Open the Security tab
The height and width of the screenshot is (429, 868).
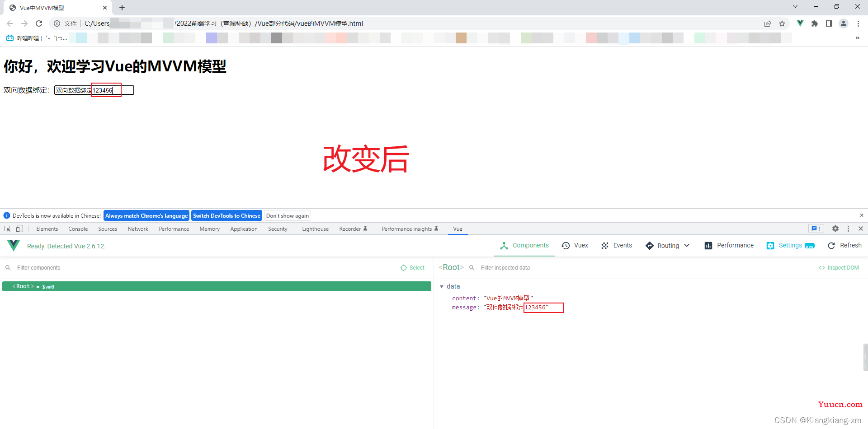point(278,229)
